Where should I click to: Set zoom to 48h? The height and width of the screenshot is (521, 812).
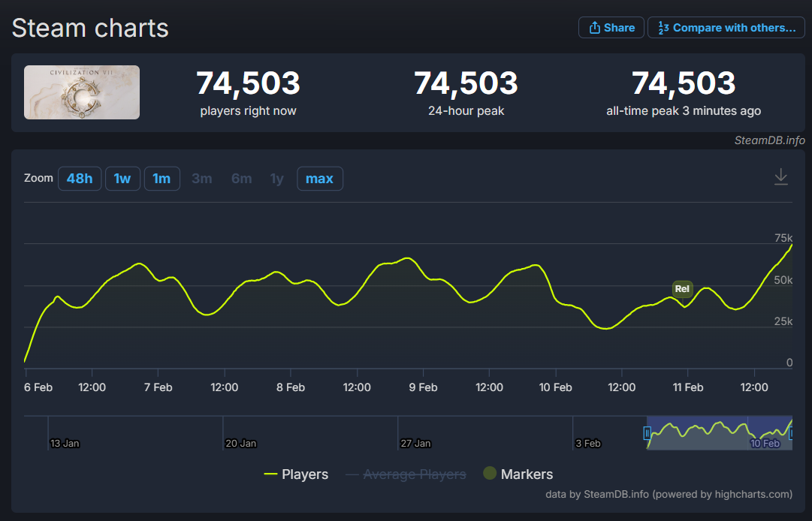(80, 179)
